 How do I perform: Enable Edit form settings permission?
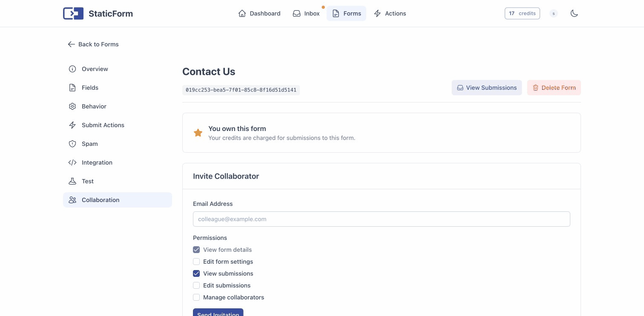[196, 262]
